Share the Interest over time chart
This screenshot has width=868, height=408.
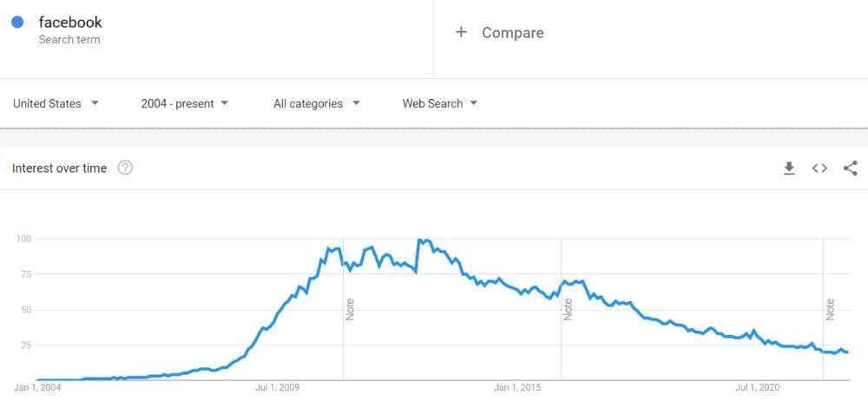(850, 168)
